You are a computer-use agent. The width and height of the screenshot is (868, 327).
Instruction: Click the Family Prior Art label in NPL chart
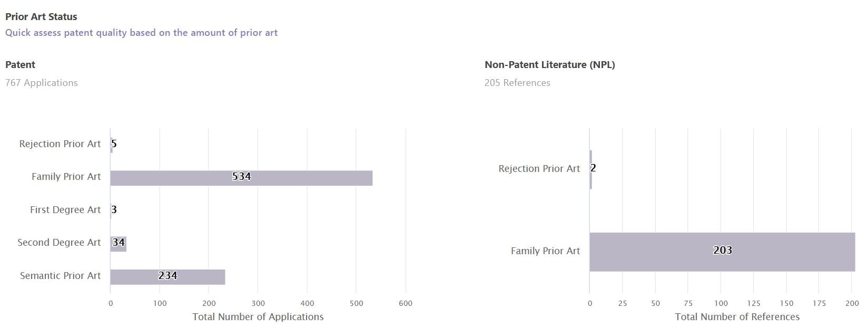545,251
